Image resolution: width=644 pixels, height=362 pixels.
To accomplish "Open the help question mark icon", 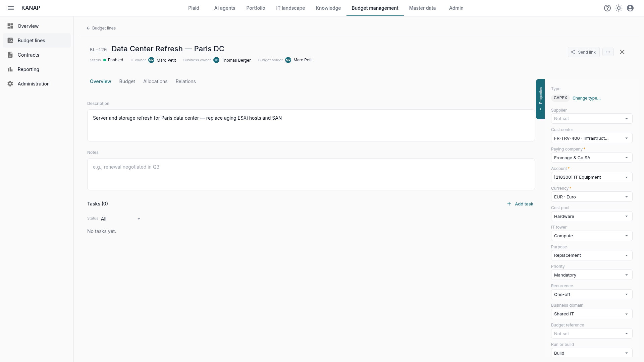I will tap(607, 8).
